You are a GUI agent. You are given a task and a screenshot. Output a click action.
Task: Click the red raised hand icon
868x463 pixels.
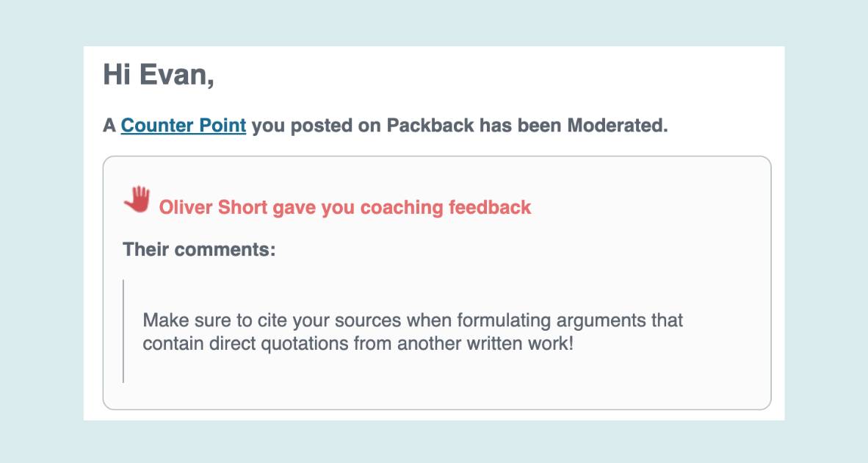(137, 199)
